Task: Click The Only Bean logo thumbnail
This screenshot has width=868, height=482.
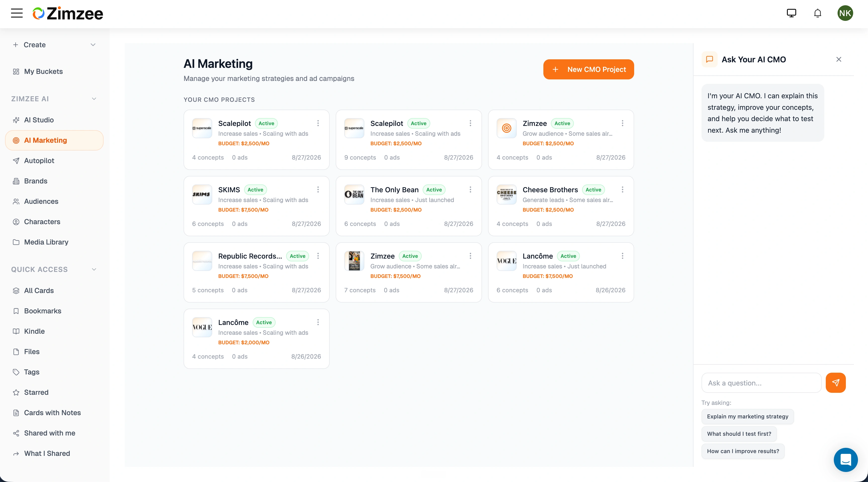Action: [354, 194]
